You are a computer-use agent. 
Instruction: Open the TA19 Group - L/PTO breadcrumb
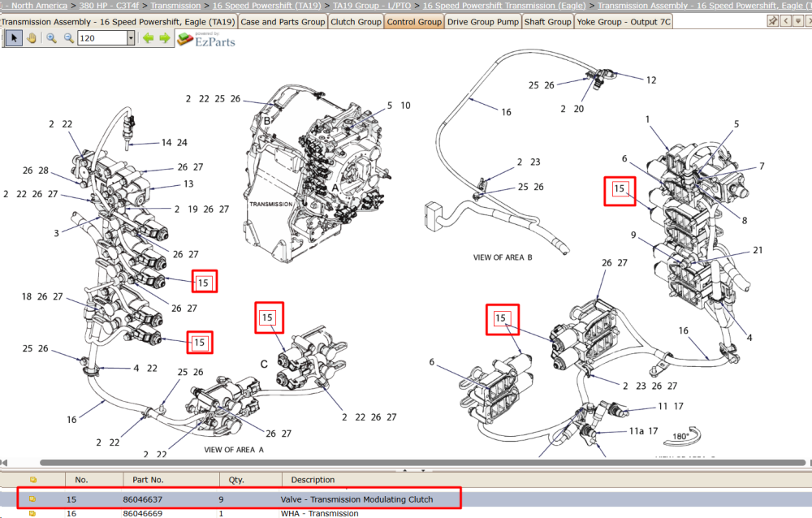pos(372,5)
